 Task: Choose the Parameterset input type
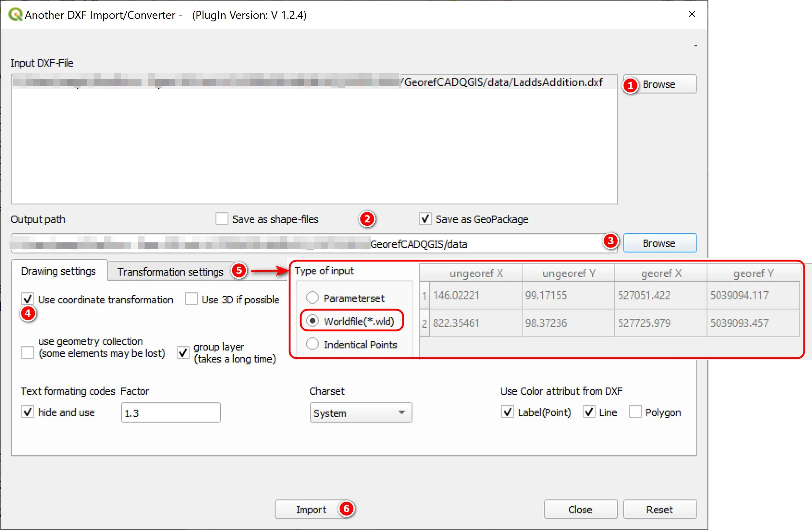[x=312, y=298]
